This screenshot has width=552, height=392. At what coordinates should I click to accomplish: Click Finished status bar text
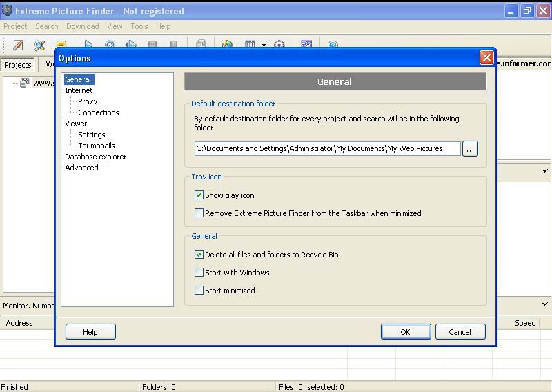(x=14, y=387)
